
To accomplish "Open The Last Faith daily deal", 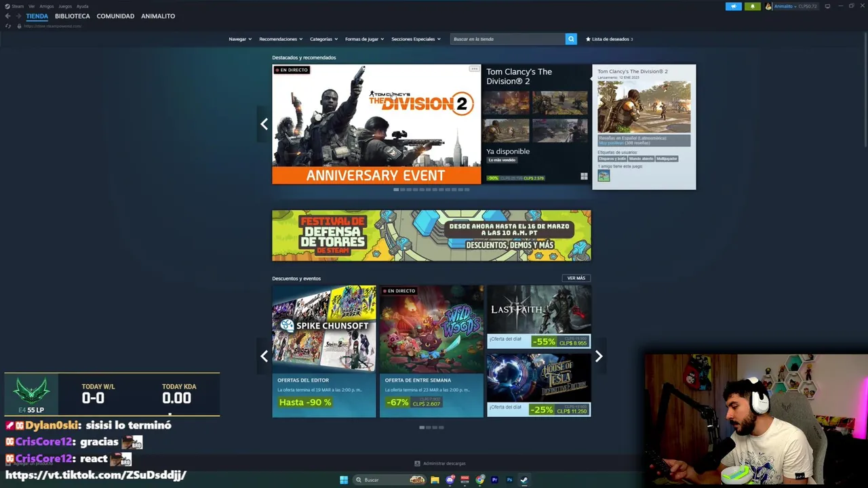I will (x=538, y=317).
